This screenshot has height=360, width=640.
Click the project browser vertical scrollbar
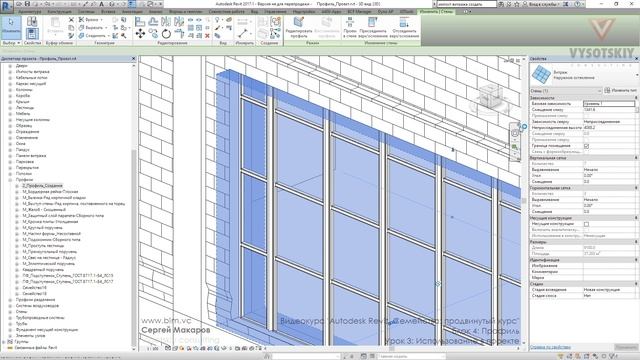[x=134, y=248]
